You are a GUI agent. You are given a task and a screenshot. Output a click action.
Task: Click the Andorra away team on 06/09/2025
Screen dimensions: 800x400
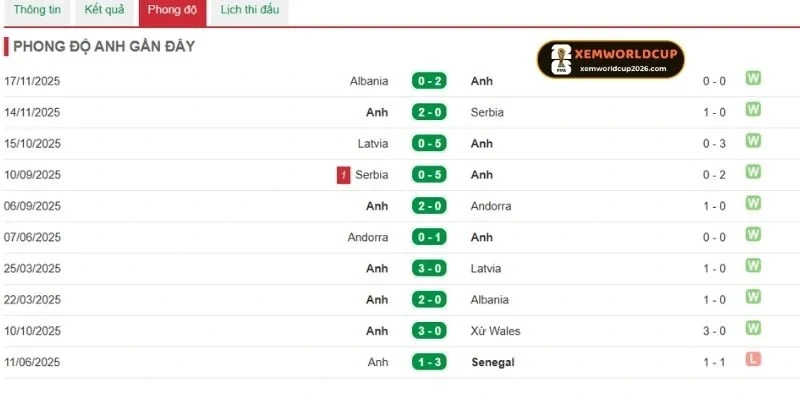(x=490, y=206)
